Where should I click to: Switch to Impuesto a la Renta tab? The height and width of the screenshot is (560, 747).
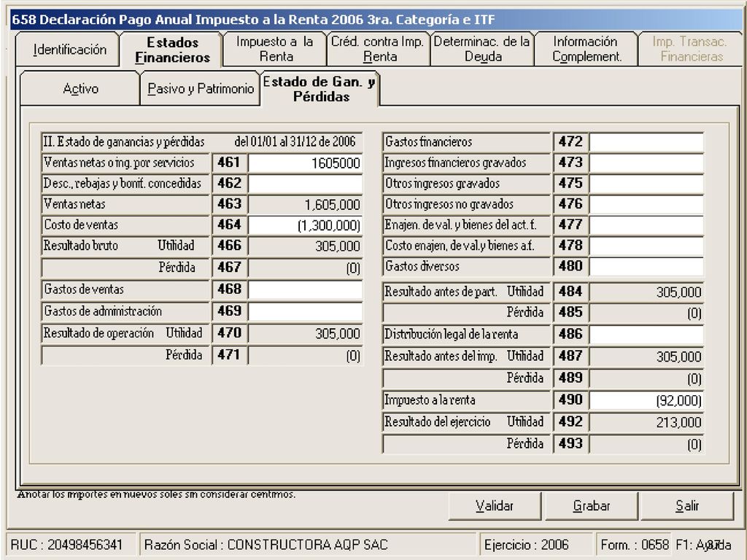(275, 49)
